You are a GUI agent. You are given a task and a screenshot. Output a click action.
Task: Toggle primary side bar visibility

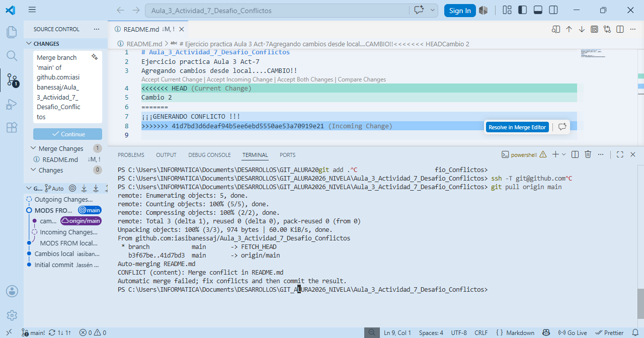tap(522, 10)
